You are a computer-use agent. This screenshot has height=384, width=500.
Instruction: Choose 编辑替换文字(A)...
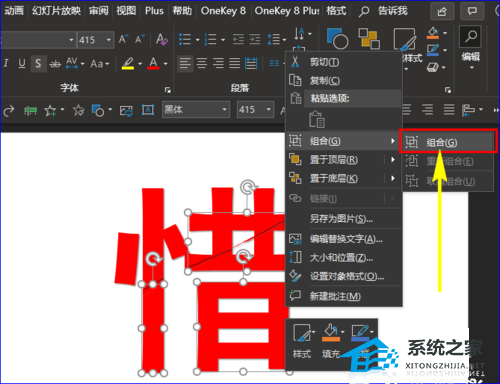343,239
